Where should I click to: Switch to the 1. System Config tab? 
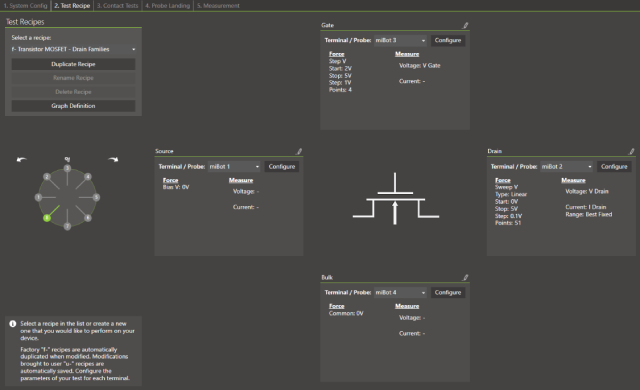25,6
